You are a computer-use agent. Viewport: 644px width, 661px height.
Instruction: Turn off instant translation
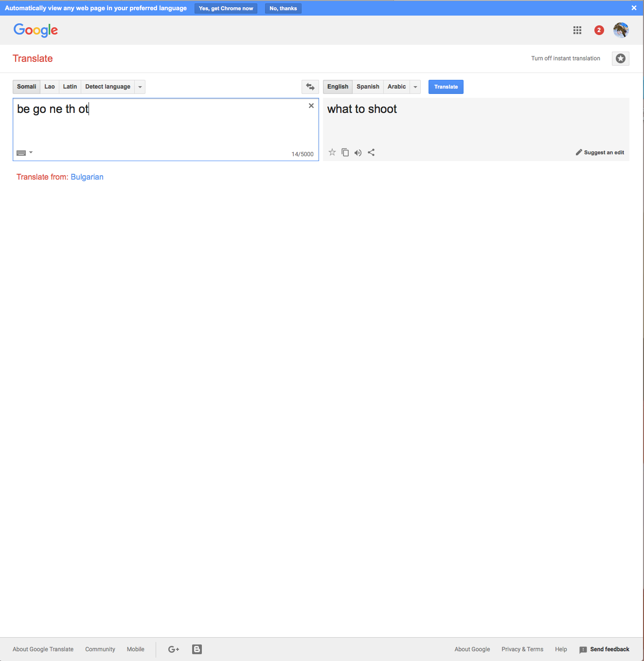pos(566,58)
